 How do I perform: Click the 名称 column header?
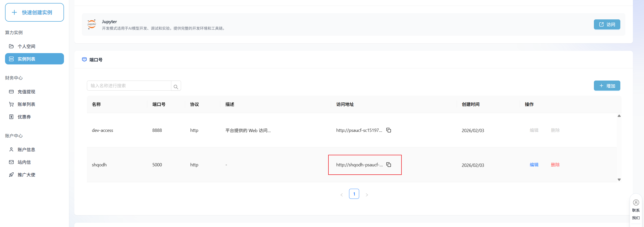[x=96, y=104]
